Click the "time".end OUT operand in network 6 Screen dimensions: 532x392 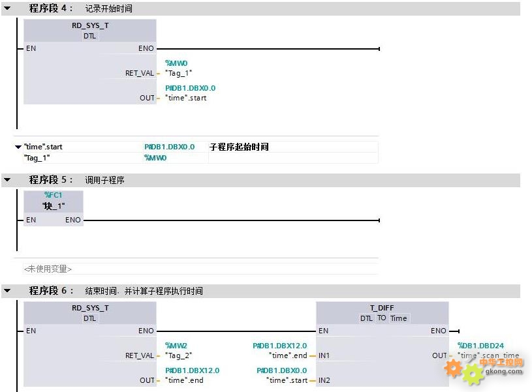point(184,380)
